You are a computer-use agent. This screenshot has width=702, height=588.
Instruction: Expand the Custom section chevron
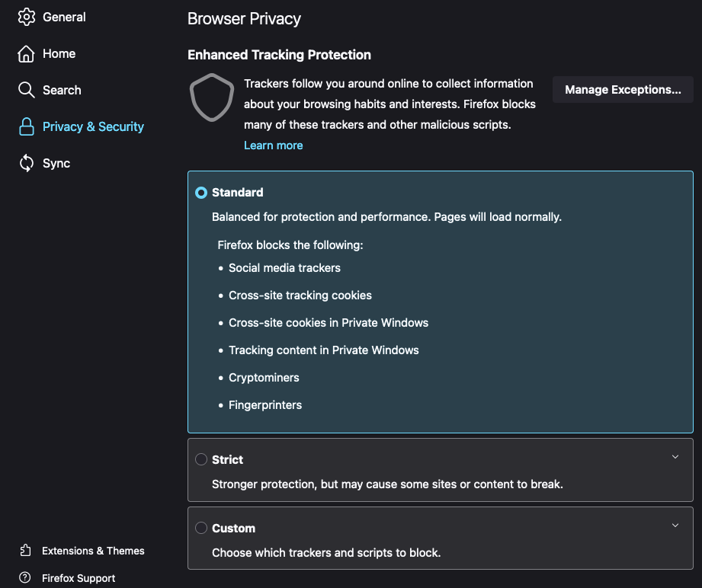[x=675, y=526]
